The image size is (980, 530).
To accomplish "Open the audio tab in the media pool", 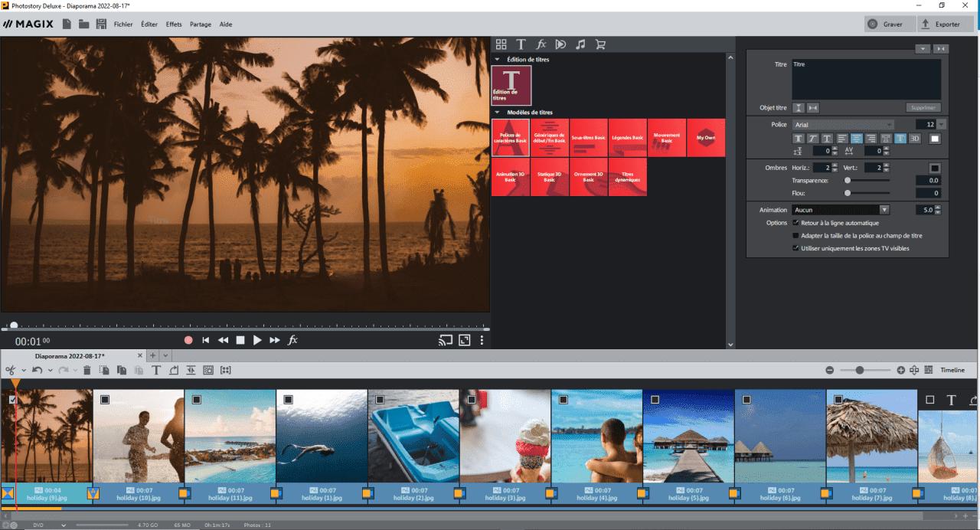I will tap(580, 44).
